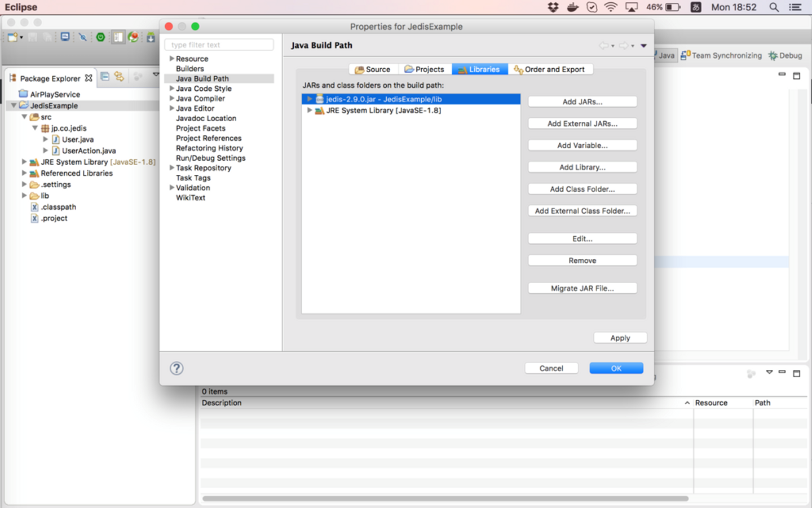Image resolution: width=812 pixels, height=508 pixels.
Task: Collapse the JedisExample project in Package Explorer
Action: [x=14, y=105]
